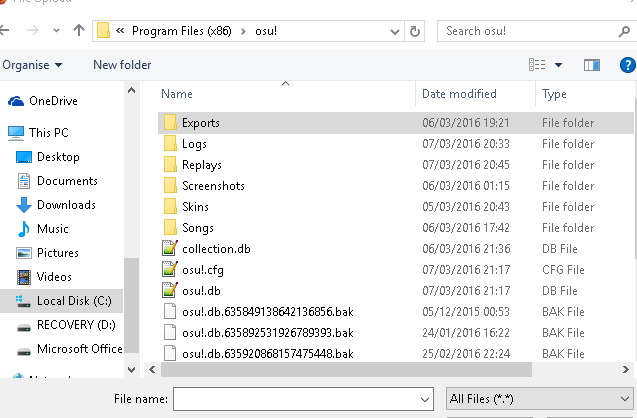Click the OneDrive cloud icon
The height and width of the screenshot is (418, 637).
click(16, 101)
